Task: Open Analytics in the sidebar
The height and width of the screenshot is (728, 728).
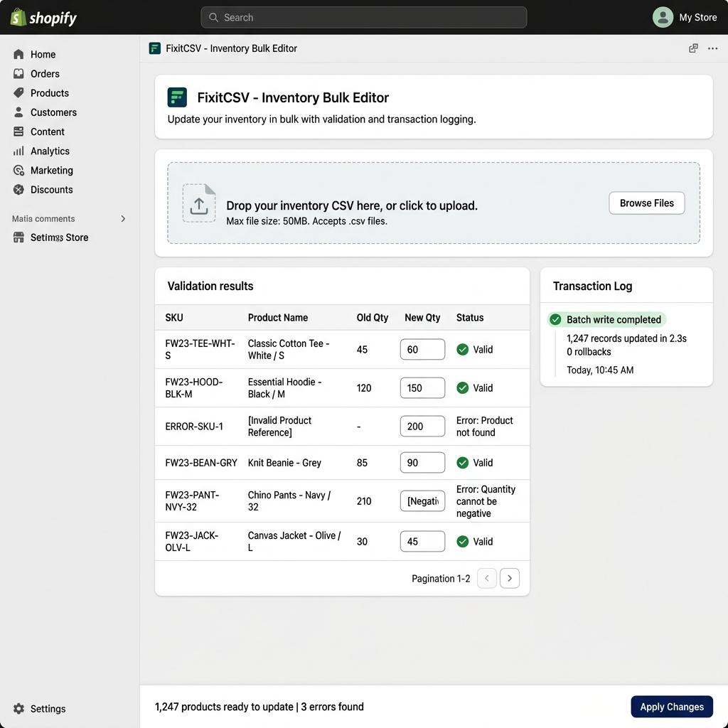Action: pyautogui.click(x=50, y=151)
